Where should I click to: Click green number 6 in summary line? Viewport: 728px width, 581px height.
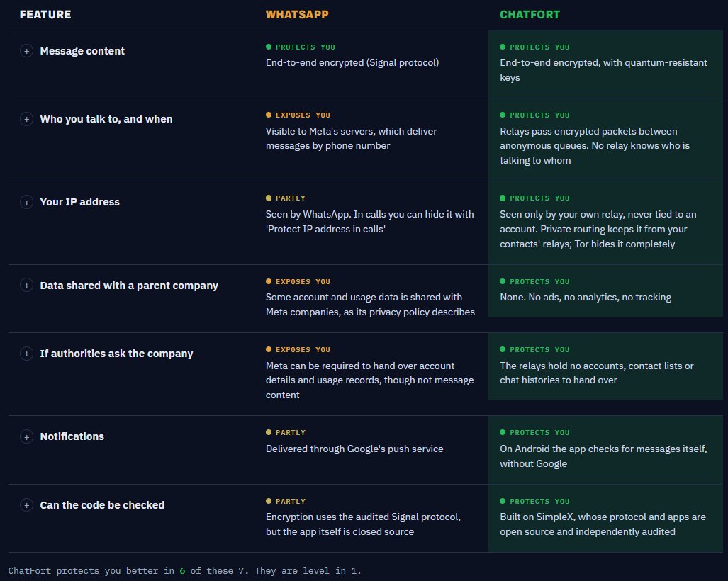pyautogui.click(x=182, y=571)
